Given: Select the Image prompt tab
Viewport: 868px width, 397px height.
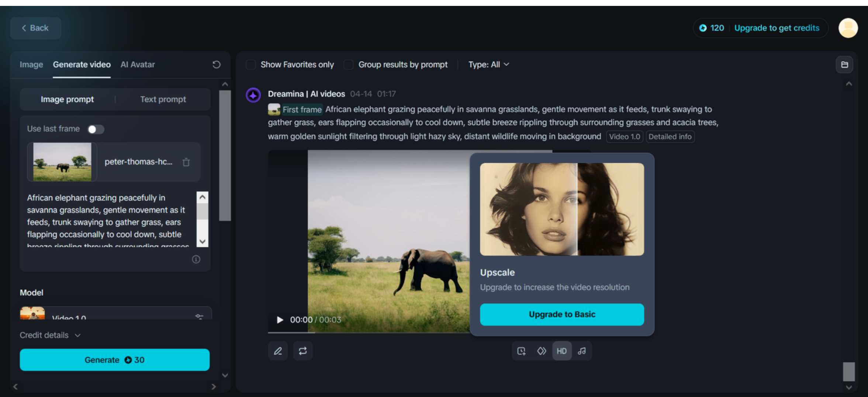Looking at the screenshot, I should point(67,99).
